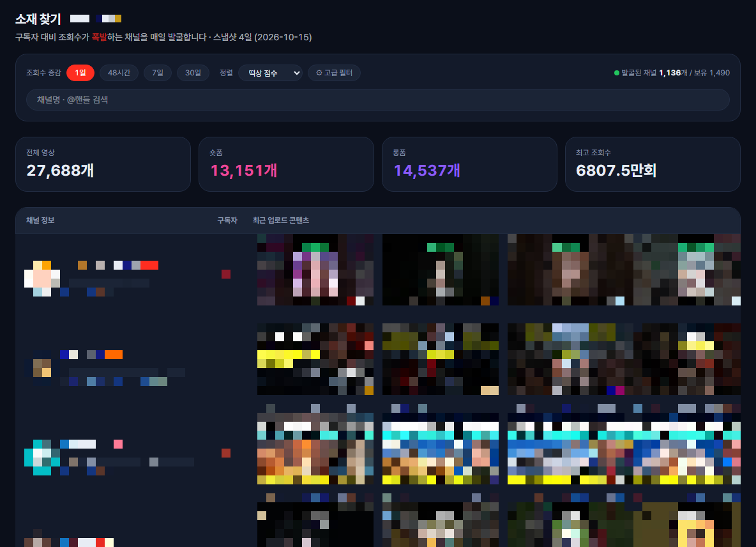
Task: Focus the 채널명 · @핸들 검색 search field
Action: (377, 100)
